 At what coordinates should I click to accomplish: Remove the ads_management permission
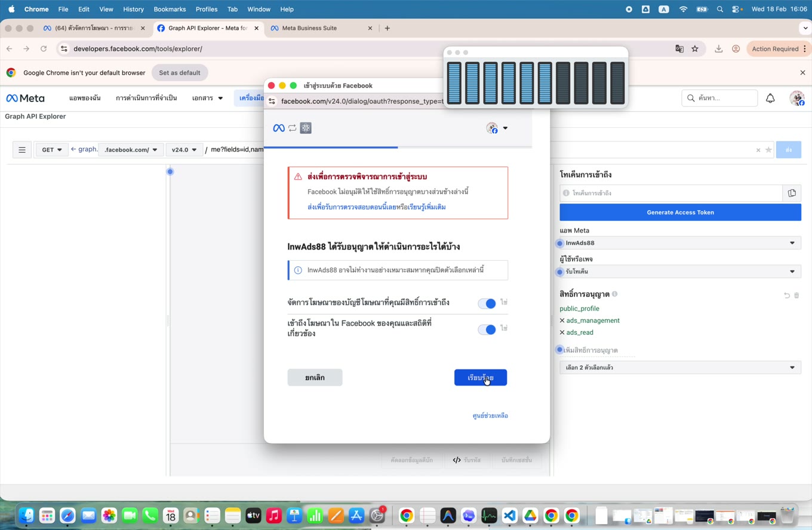point(562,321)
